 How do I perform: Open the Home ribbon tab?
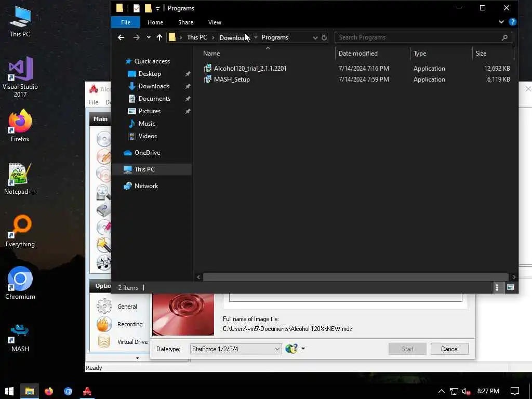(x=155, y=22)
